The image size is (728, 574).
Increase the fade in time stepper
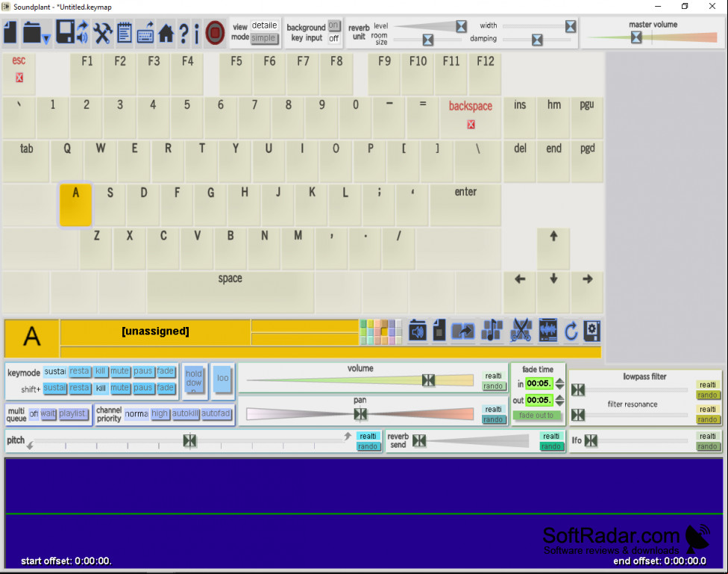[x=559, y=381]
